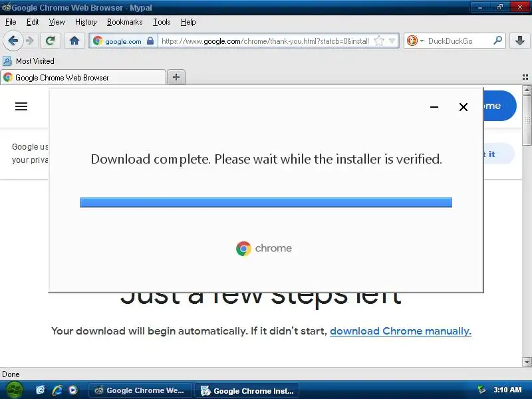The image size is (532, 399).
Task: Bookmark this page with the star icon
Action: pos(378,41)
